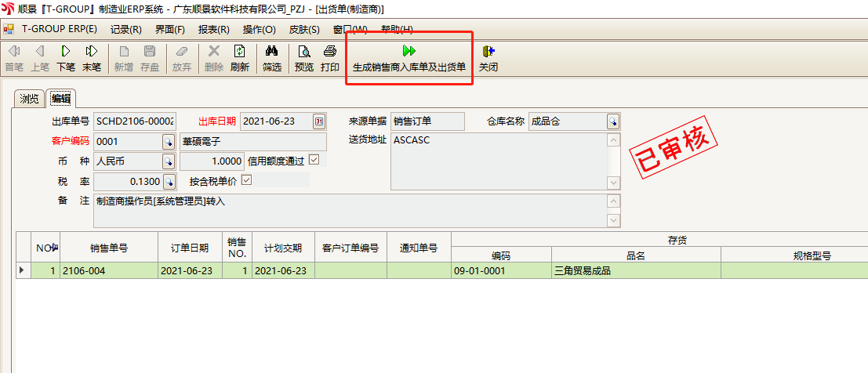Open the 出库日期 calendar picker
This screenshot has width=868, height=373.
click(x=319, y=121)
